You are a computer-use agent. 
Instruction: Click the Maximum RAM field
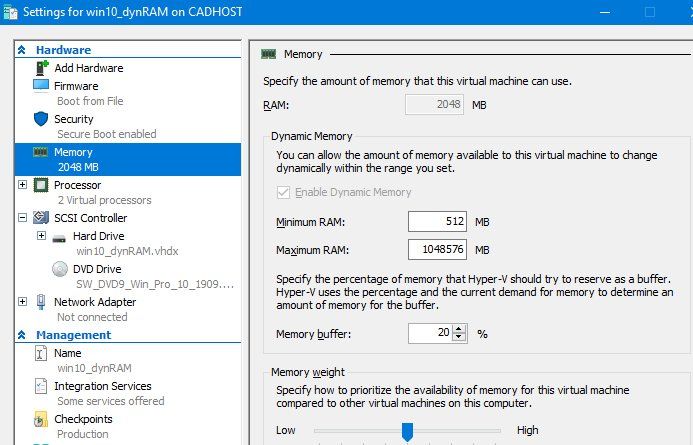[437, 249]
